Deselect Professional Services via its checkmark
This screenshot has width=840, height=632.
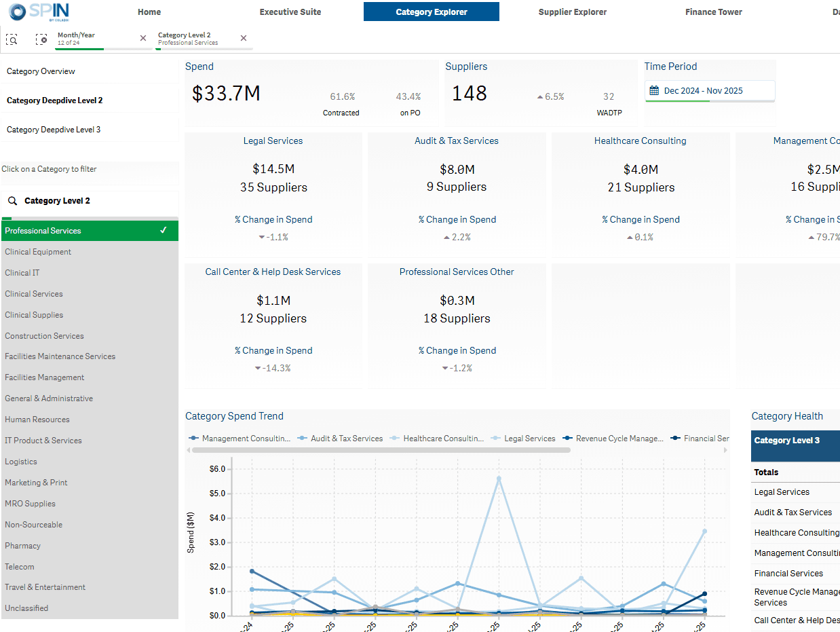point(164,230)
